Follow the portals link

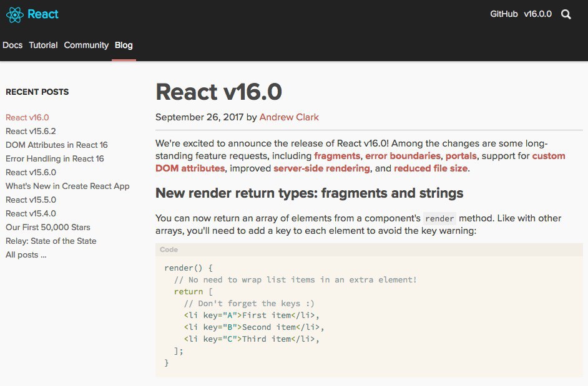coord(461,156)
